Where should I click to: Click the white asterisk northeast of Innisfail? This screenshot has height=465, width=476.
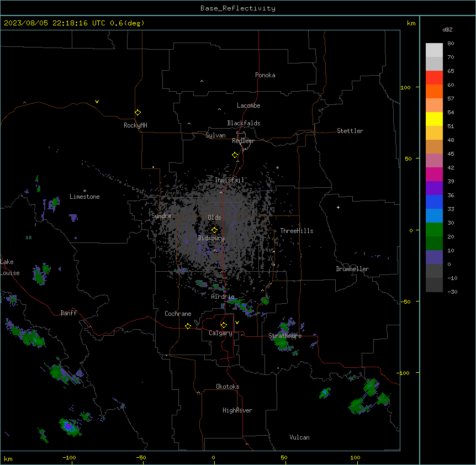(x=277, y=167)
